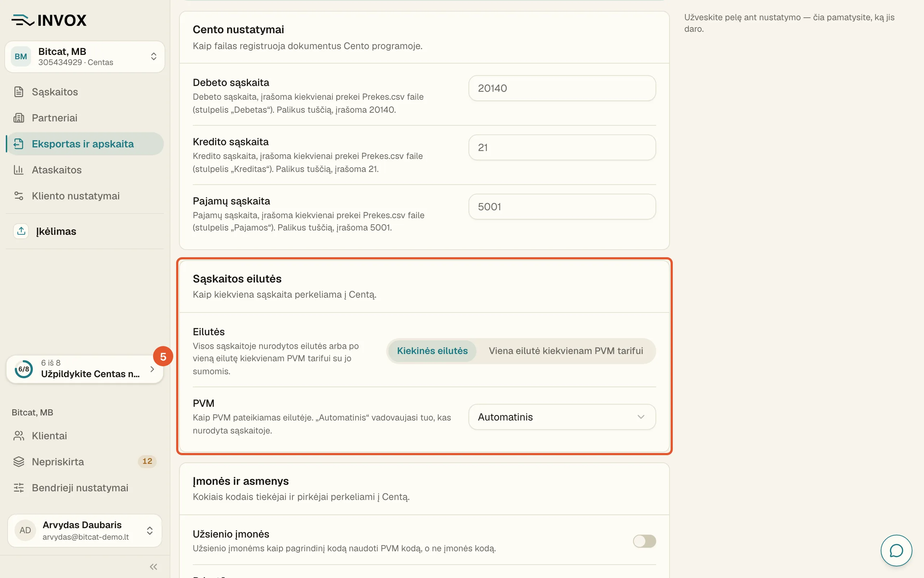The height and width of the screenshot is (578, 924).
Task: Click the Nepriskirta layers icon
Action: pos(19,462)
